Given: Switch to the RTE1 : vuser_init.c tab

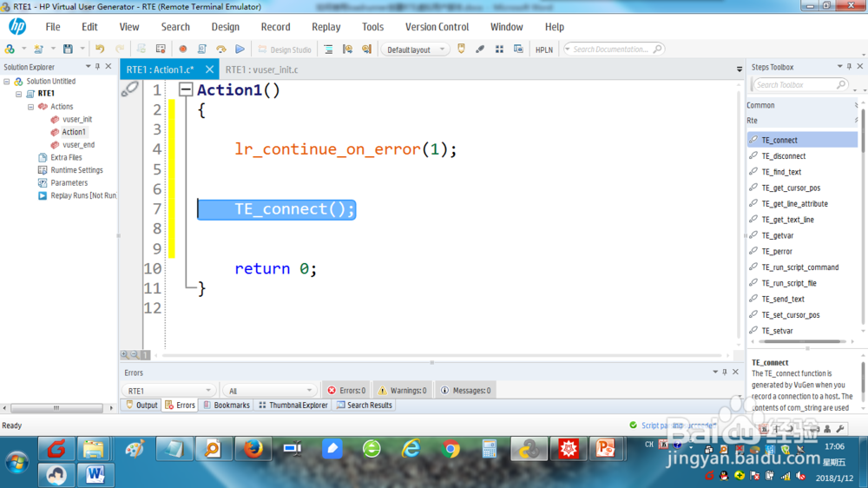Looking at the screenshot, I should 262,69.
